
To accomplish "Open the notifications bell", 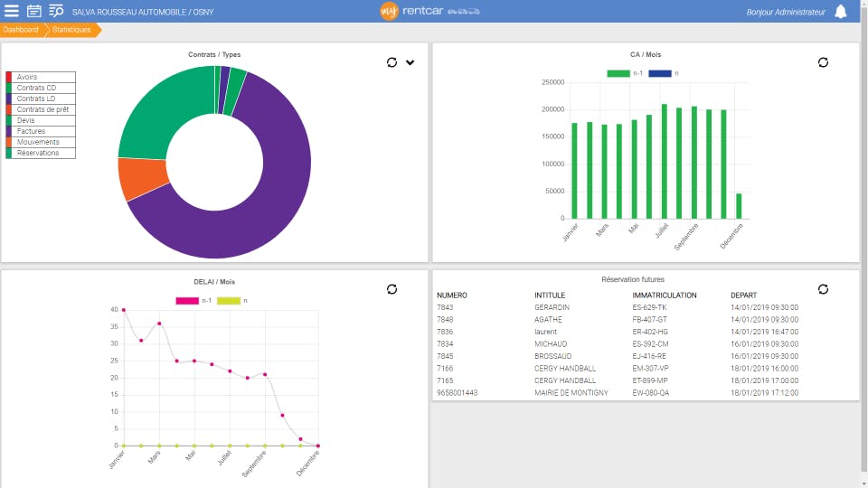I will pos(840,12).
